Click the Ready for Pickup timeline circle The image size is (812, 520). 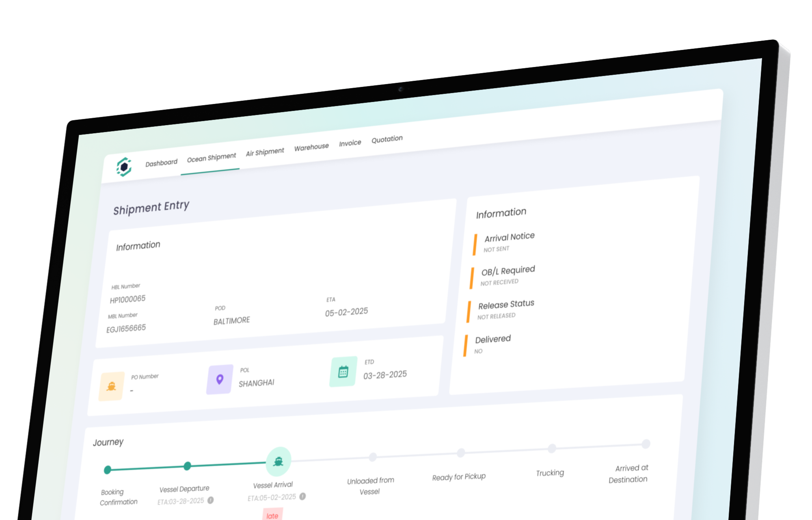pos(460,453)
